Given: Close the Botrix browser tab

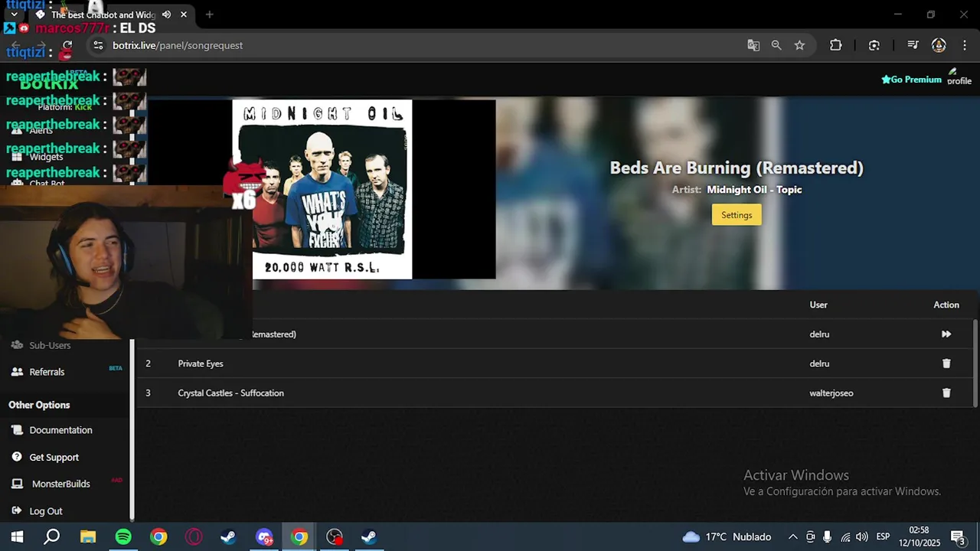Looking at the screenshot, I should [184, 15].
